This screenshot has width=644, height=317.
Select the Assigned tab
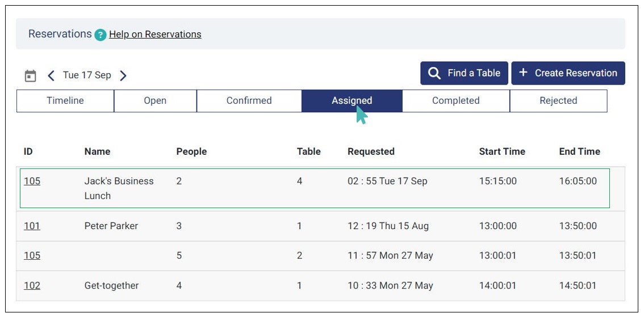[x=352, y=101]
